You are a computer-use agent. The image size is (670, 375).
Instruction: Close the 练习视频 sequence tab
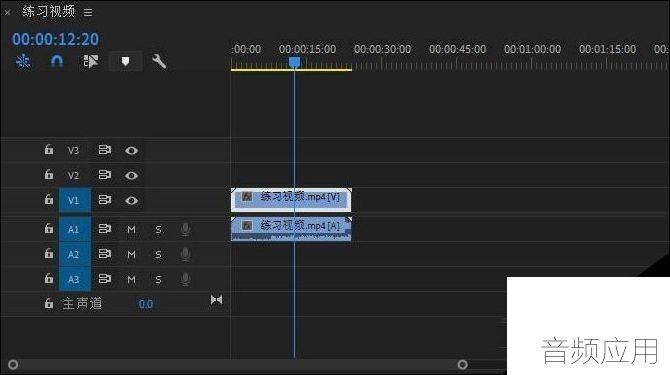pos(7,13)
